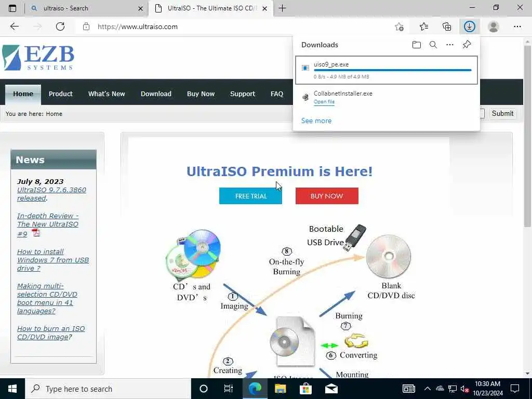This screenshot has height=399, width=532.
Task: Open the tab actions menu icon
Action: pos(12,8)
